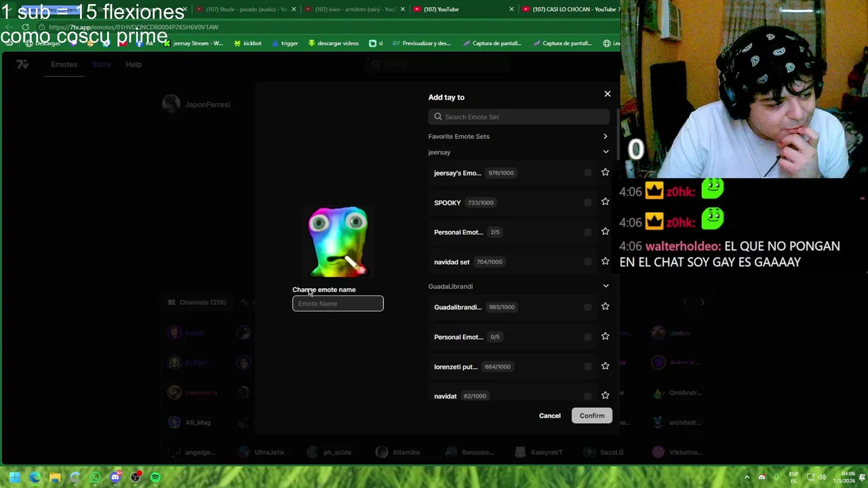868x488 pixels.
Task: Check the lorenzeti put... 684/1000 checkbox
Action: pyautogui.click(x=587, y=367)
